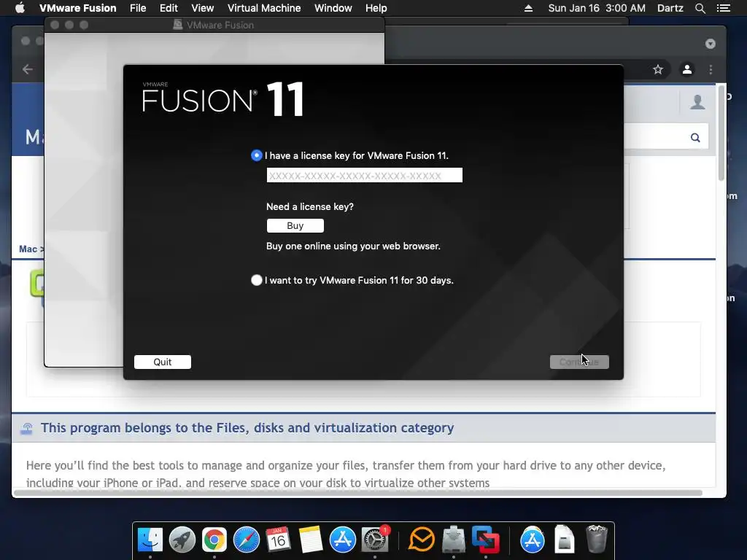747x560 pixels.
Task: Click 'This program belongs to the Files, disks' heading
Action: coord(247,427)
